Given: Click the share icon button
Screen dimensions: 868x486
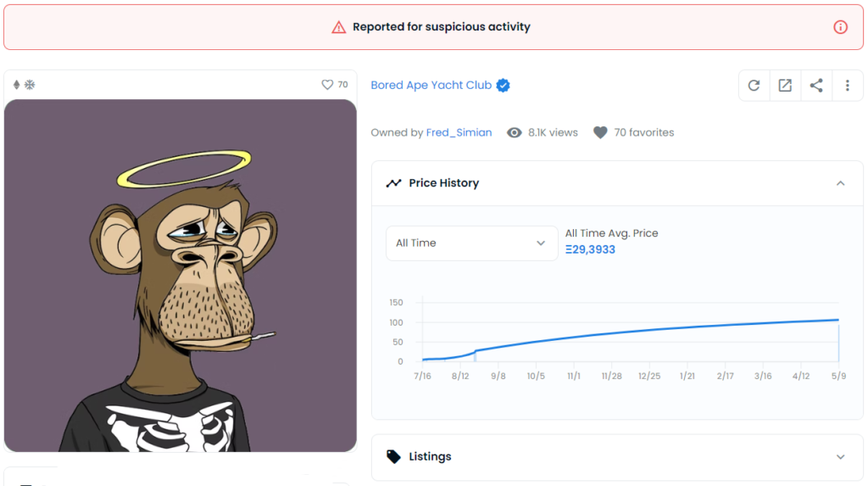Looking at the screenshot, I should (816, 86).
